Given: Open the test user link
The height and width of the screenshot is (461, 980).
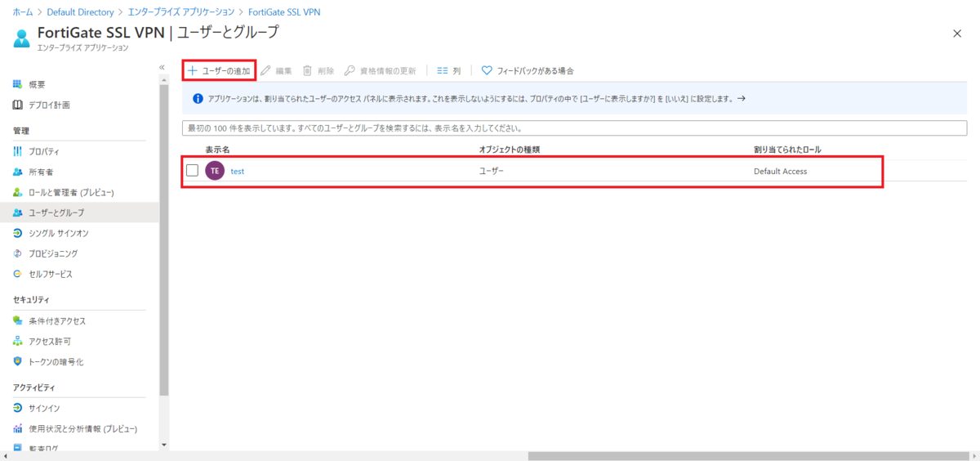Looking at the screenshot, I should click(238, 171).
